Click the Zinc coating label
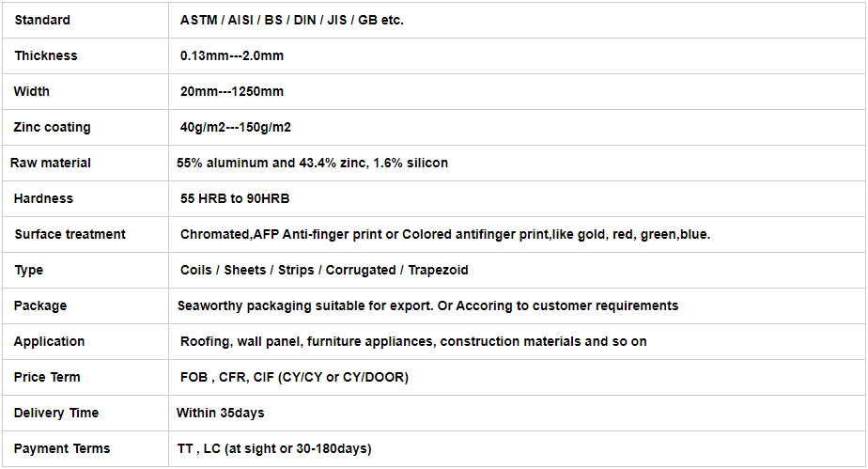This screenshot has height=469, width=868. point(52,128)
